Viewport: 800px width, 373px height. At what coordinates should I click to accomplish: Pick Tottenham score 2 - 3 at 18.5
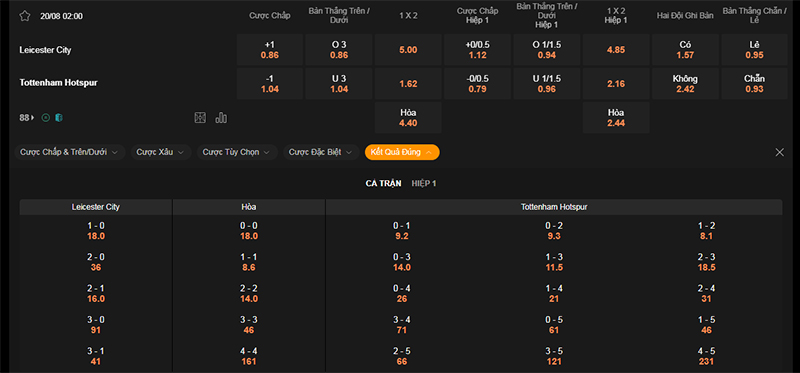tap(707, 262)
